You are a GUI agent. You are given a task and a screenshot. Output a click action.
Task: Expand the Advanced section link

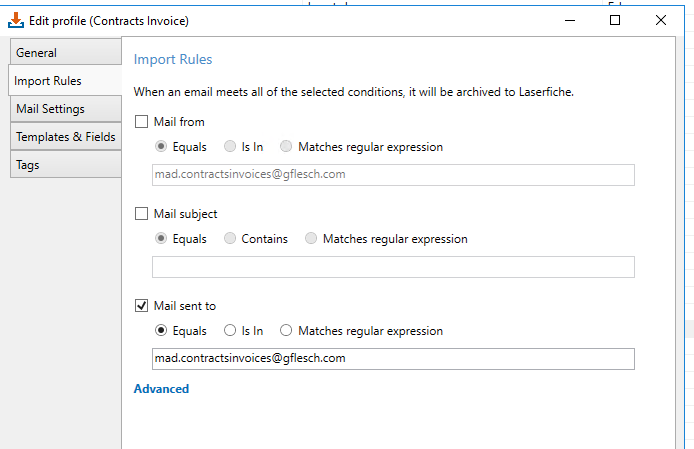(x=161, y=389)
